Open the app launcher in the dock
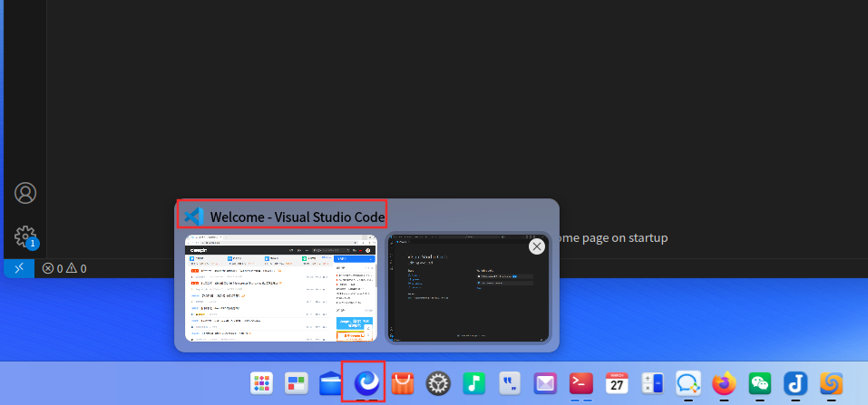 click(261, 383)
